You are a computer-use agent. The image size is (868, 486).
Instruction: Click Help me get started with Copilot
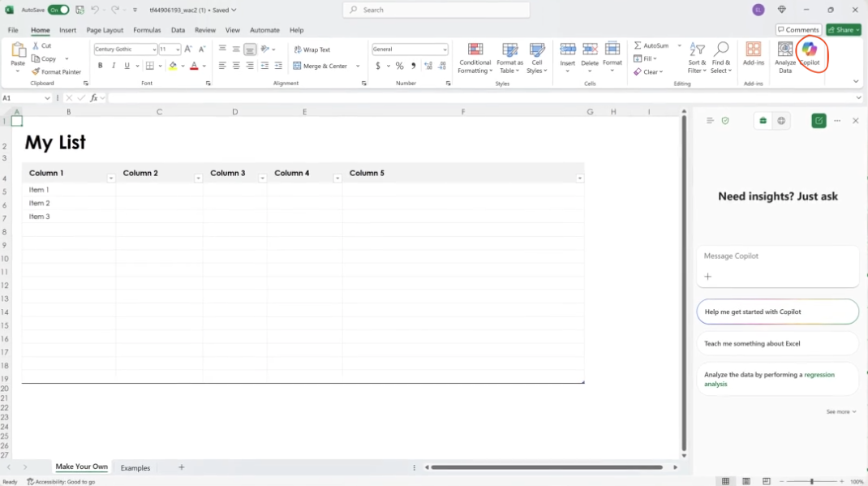(x=776, y=312)
